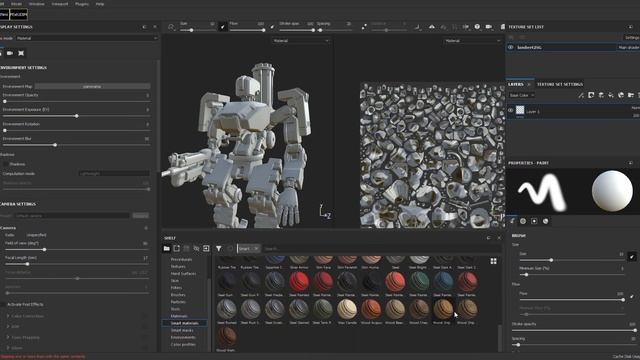Click the circular badge icon in top toolbar

pyautogui.click(x=477, y=27)
